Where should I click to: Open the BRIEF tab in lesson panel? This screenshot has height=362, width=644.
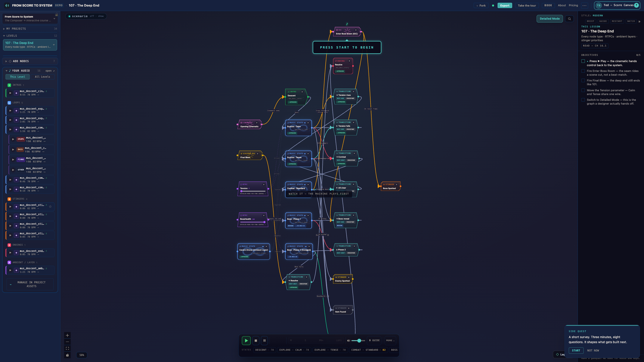pyautogui.click(x=590, y=21)
